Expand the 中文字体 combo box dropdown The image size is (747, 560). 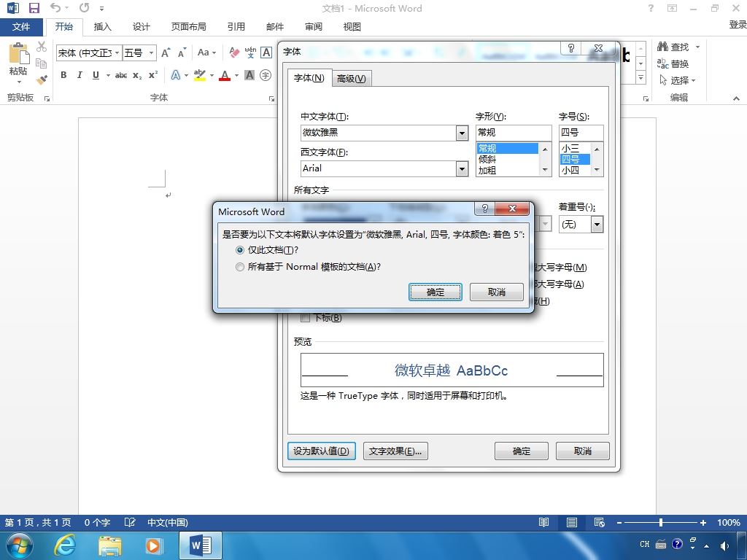(x=462, y=133)
